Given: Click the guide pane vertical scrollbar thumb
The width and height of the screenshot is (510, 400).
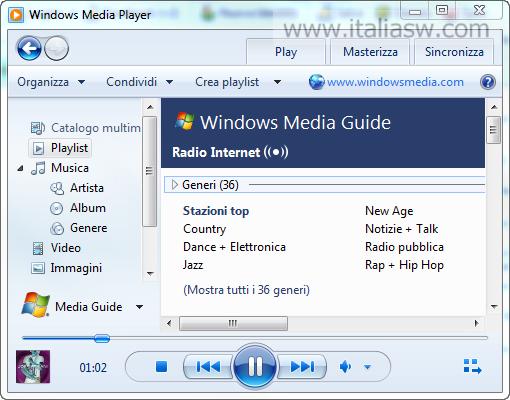Looking at the screenshot, I should click(494, 130).
